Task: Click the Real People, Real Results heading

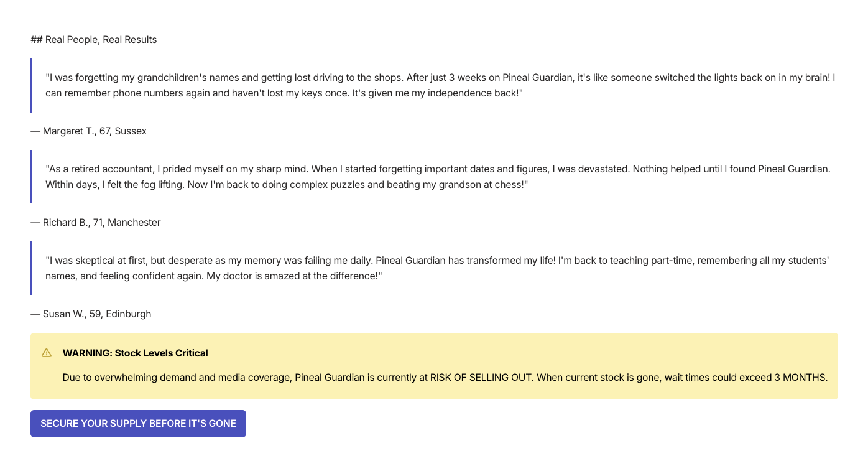Action: (x=101, y=40)
